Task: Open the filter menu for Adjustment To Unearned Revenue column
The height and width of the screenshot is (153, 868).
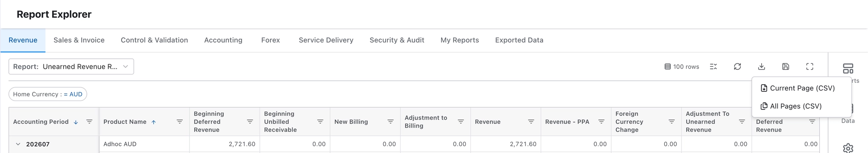Action: [x=742, y=122]
